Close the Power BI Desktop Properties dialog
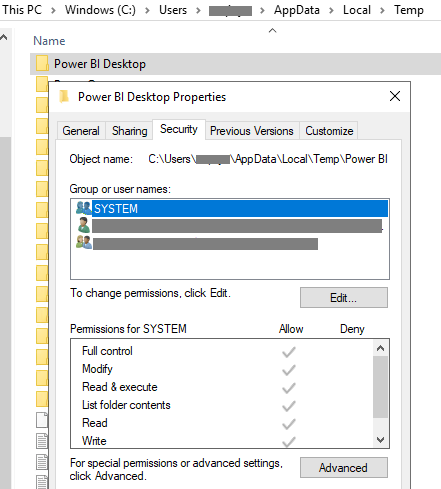441x489 pixels. pos(395,96)
